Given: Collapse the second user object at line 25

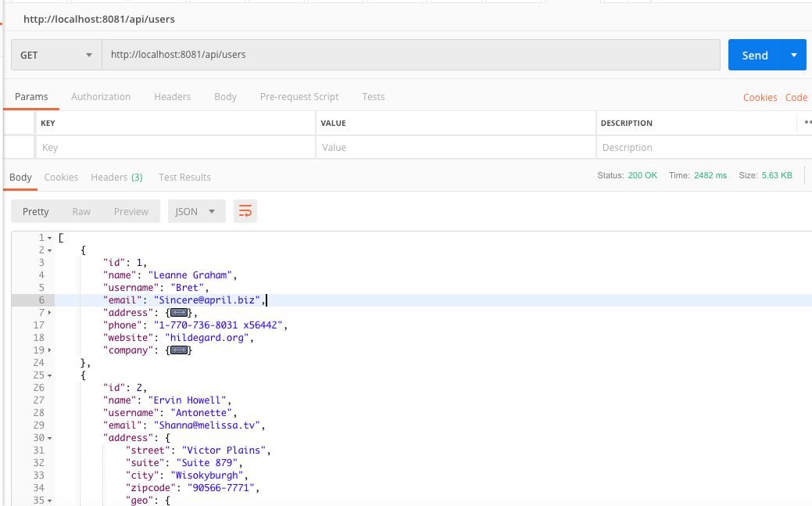Looking at the screenshot, I should (x=50, y=375).
